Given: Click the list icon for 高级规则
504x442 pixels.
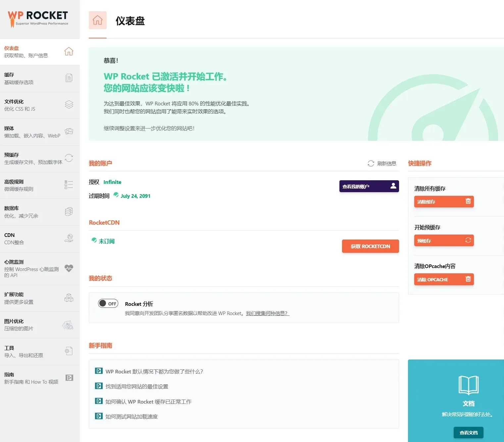Looking at the screenshot, I should click(69, 185).
